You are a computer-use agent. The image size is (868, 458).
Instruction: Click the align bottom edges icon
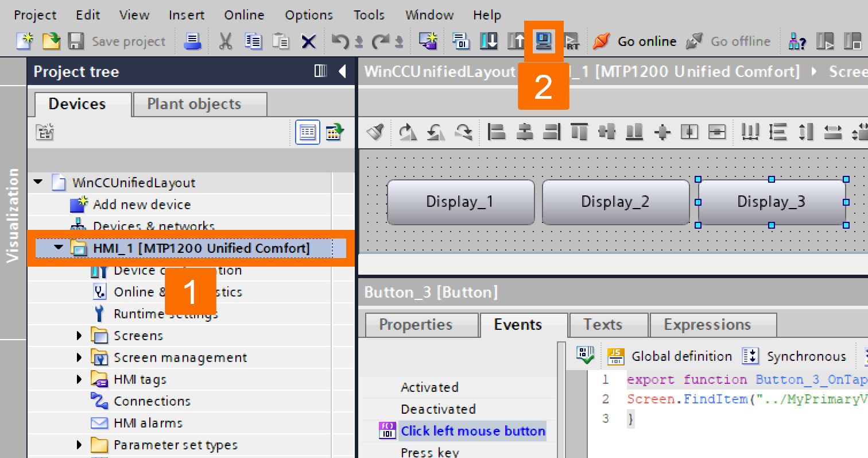pos(634,132)
